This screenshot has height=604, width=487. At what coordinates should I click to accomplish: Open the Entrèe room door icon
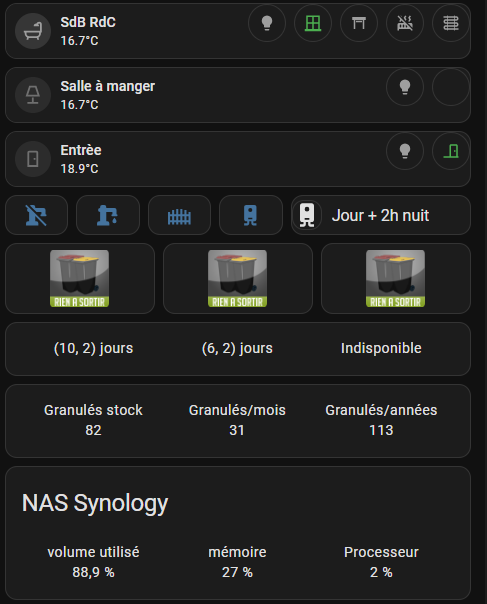pyautogui.click(x=33, y=159)
